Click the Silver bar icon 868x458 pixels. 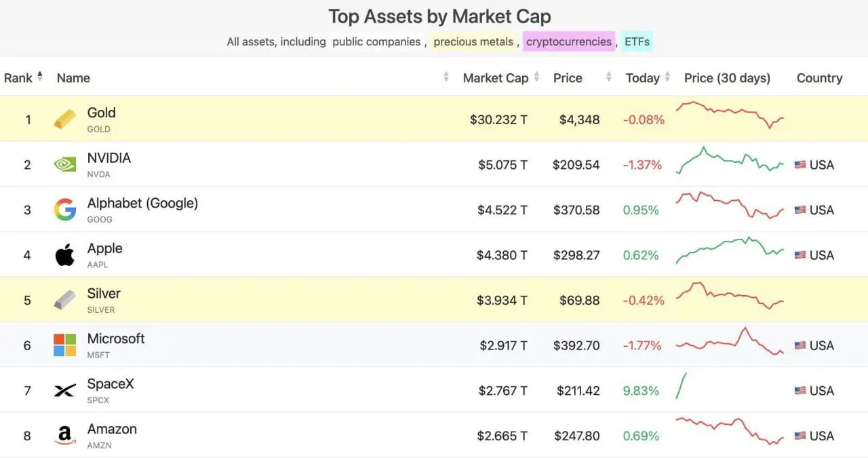pos(65,300)
